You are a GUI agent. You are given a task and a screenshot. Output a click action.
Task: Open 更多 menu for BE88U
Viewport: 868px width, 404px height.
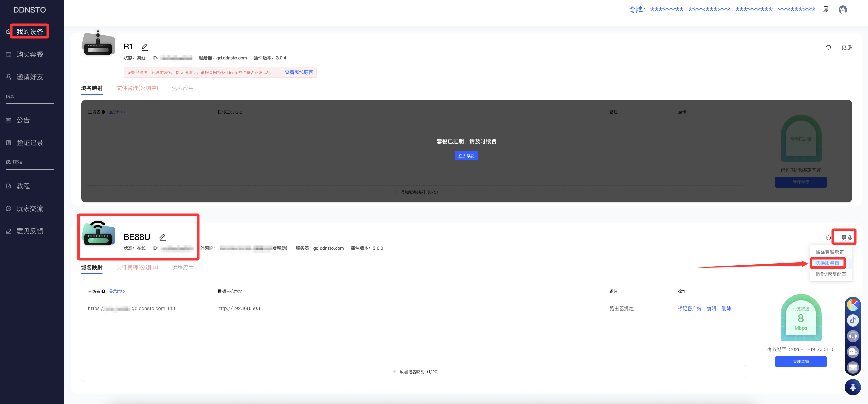click(846, 238)
